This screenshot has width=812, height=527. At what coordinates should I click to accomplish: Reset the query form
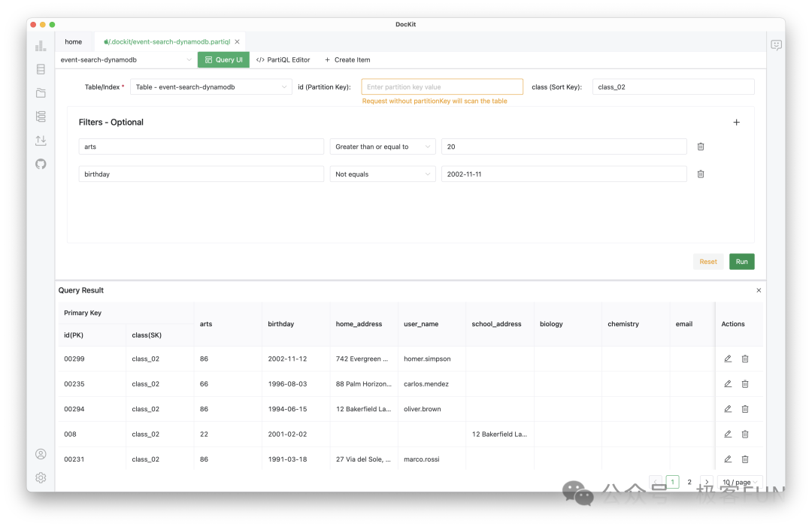point(707,261)
